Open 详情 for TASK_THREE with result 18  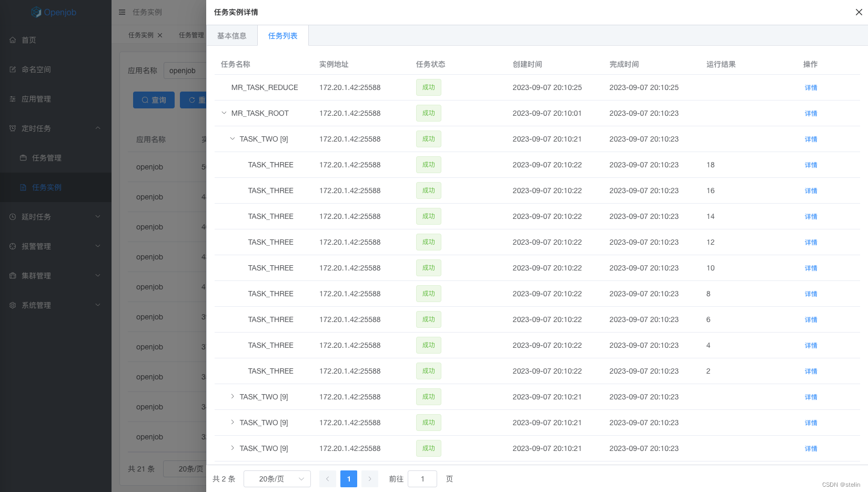pos(811,165)
